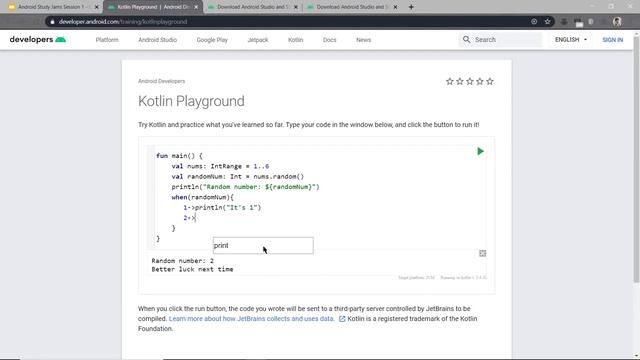Close the Android Study Jams tab
The width and height of the screenshot is (640, 360).
[97, 7]
